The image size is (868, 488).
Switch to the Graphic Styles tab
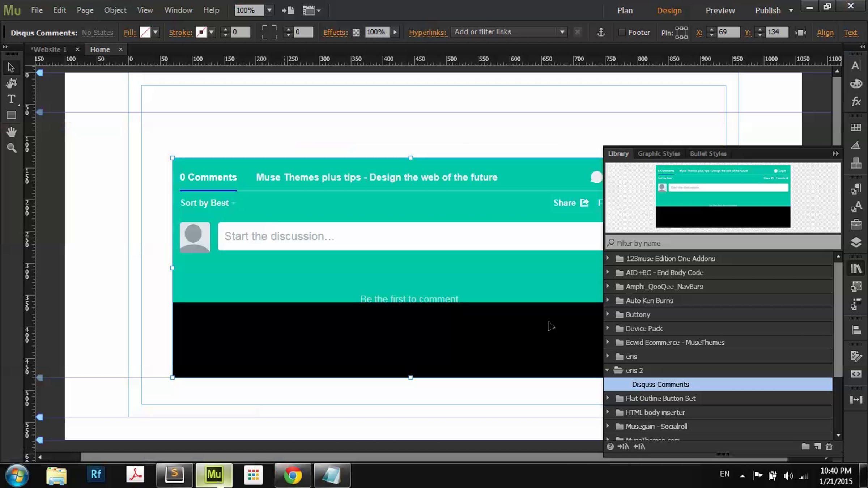(659, 154)
